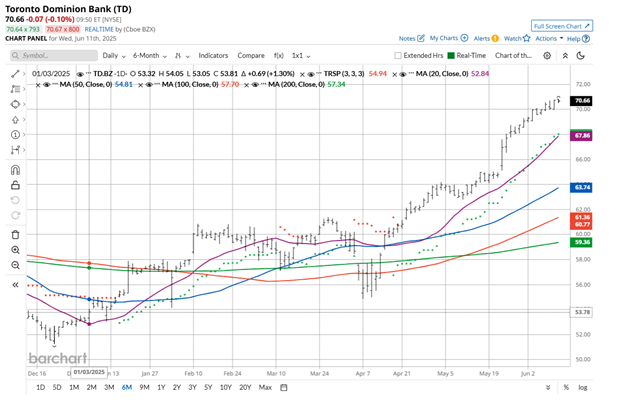Delete drawings with the trash icon
Screen dimensions: 622x407
point(15,235)
